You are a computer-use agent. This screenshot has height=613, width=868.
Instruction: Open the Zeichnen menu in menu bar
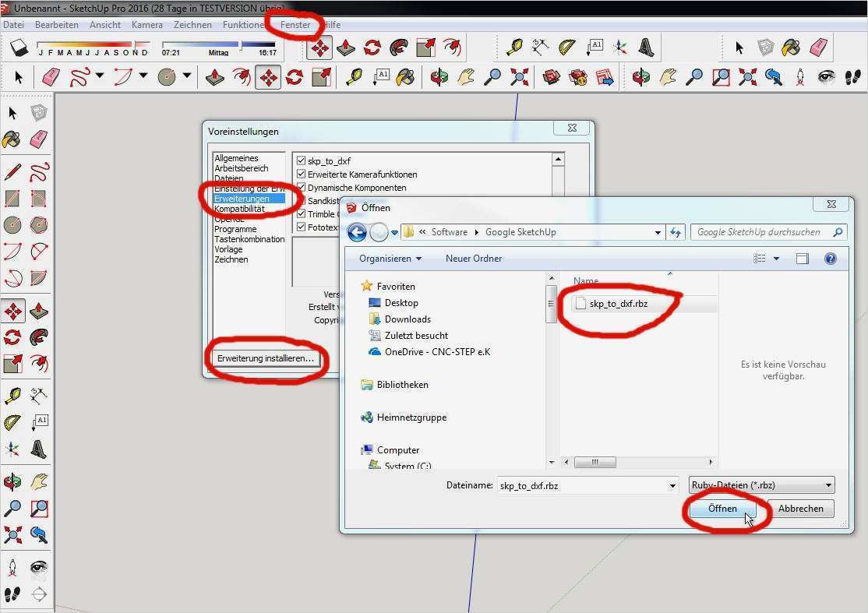pyautogui.click(x=192, y=25)
